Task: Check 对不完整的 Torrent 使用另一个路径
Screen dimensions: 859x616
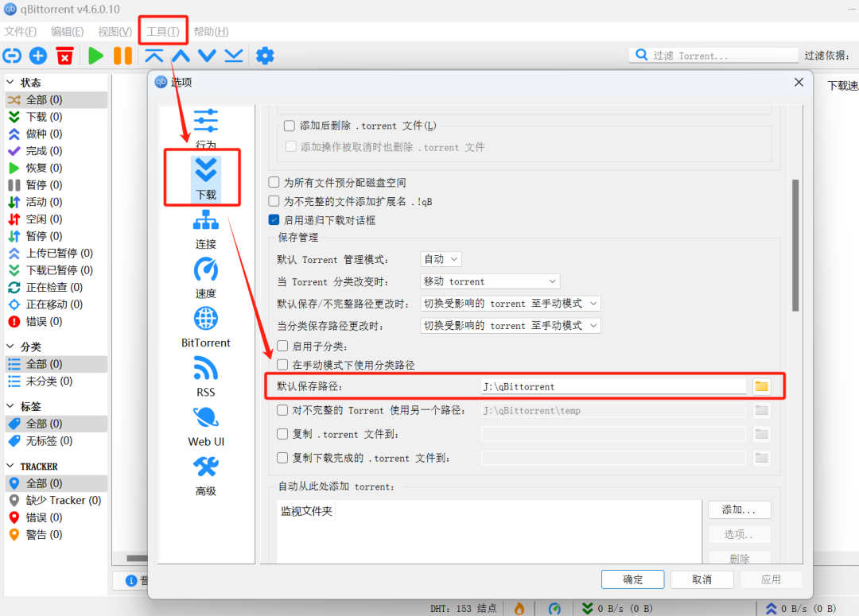Action: 282,410
